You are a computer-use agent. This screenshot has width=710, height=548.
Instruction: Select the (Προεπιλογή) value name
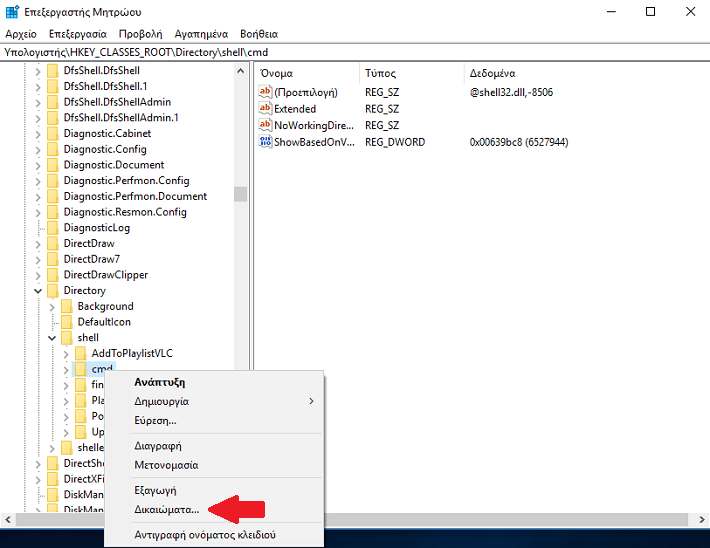point(306,92)
